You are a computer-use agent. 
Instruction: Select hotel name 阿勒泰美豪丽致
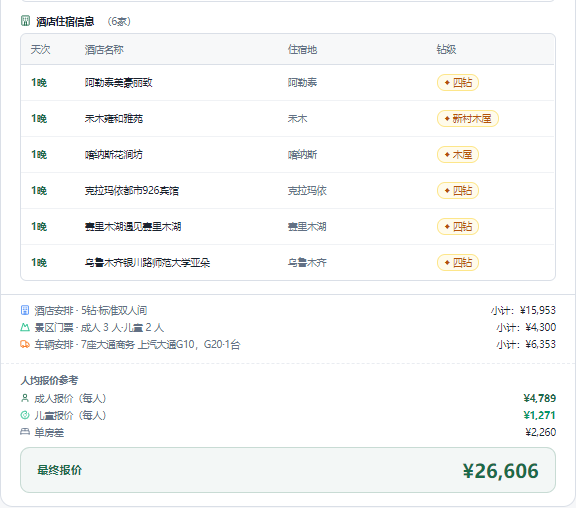118,82
